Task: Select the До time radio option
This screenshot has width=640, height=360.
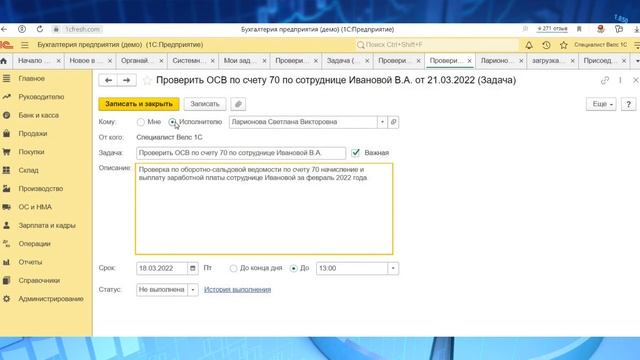Action: click(293, 268)
